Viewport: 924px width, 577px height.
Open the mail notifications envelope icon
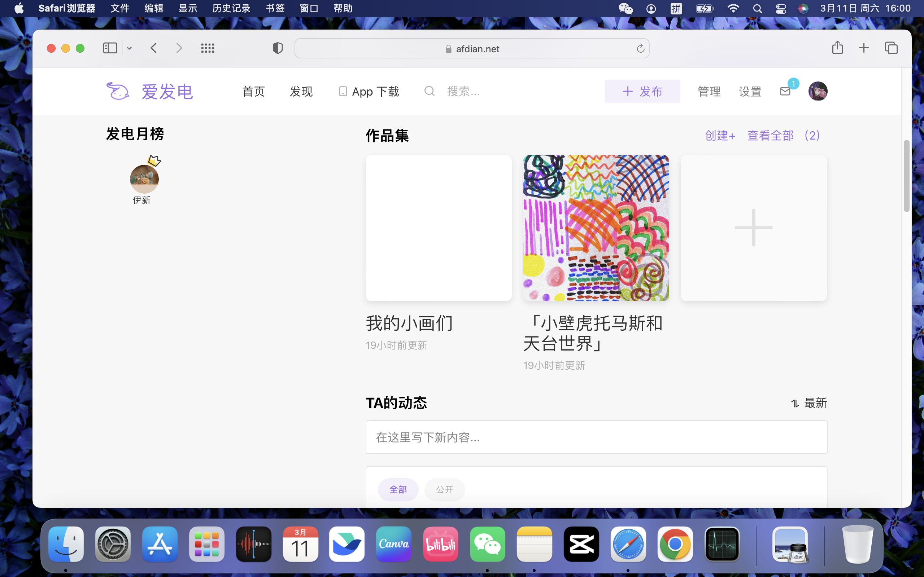[x=785, y=91]
